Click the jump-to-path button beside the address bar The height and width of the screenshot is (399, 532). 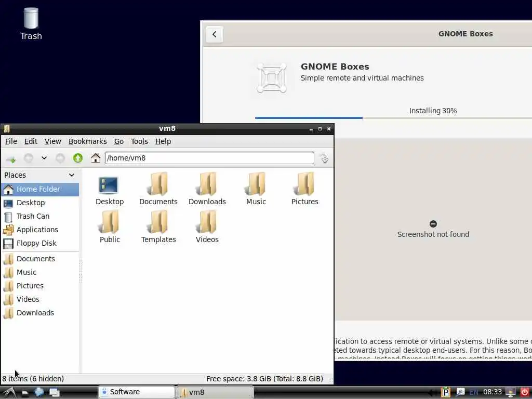[324, 158]
